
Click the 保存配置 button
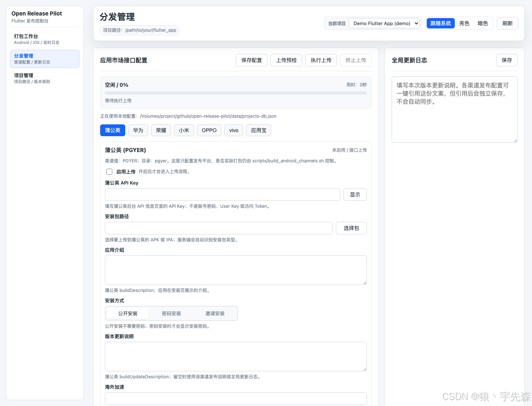pyautogui.click(x=252, y=60)
